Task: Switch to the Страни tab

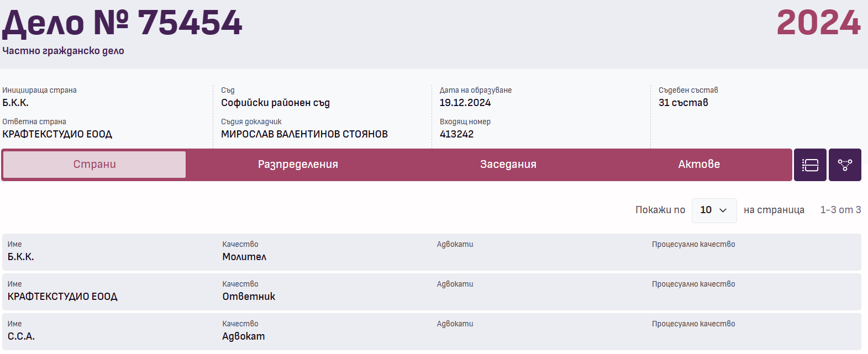Action: coord(94,165)
